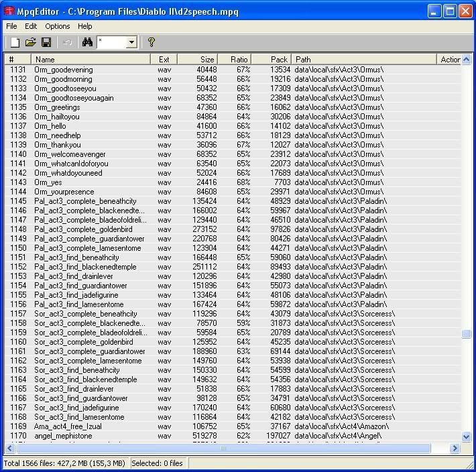Sort list by the Size column header
Screen dimensions: 476x472
198,60
